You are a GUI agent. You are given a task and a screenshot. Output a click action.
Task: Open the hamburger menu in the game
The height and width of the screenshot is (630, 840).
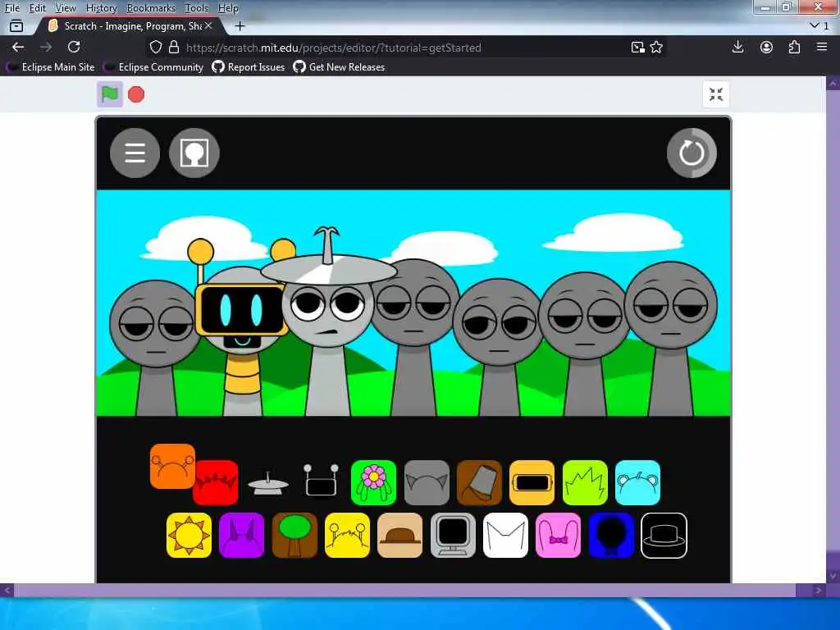click(135, 153)
